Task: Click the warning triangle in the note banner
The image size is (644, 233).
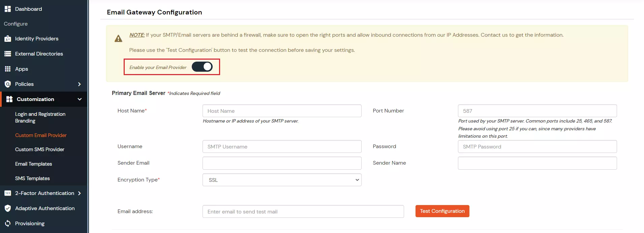Action: (x=118, y=38)
